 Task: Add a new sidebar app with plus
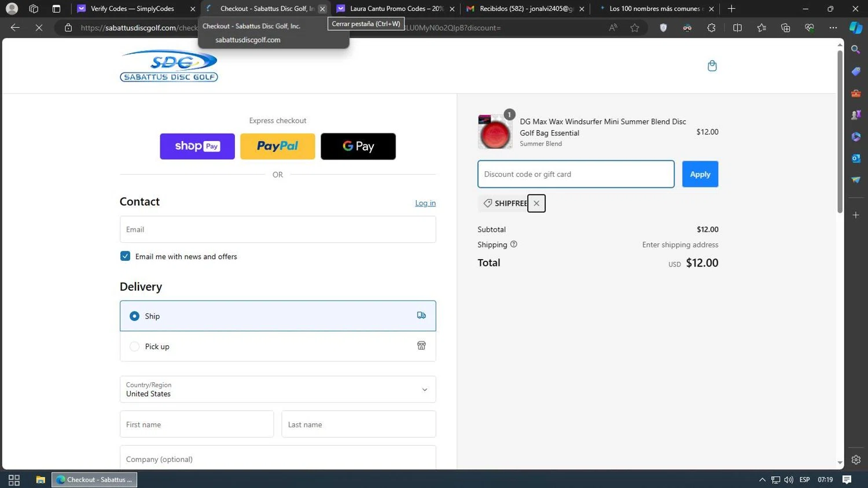pyautogui.click(x=856, y=215)
